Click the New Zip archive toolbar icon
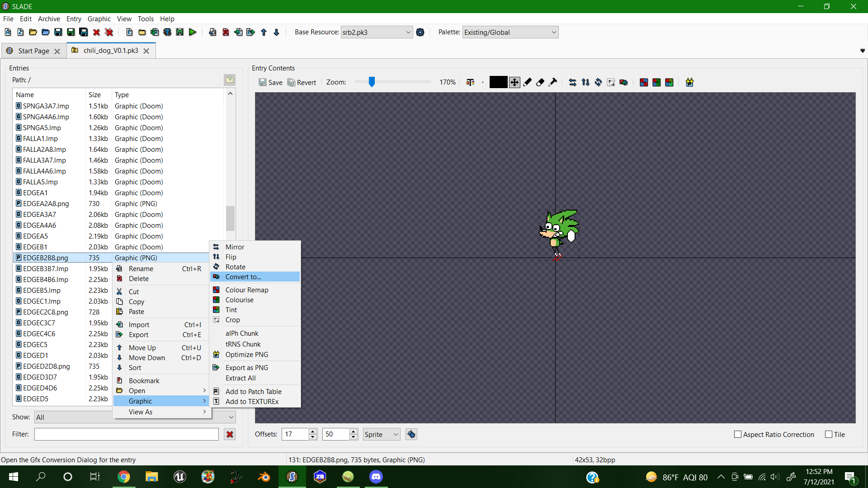Viewport: 868px width, 488px height. 20,32
